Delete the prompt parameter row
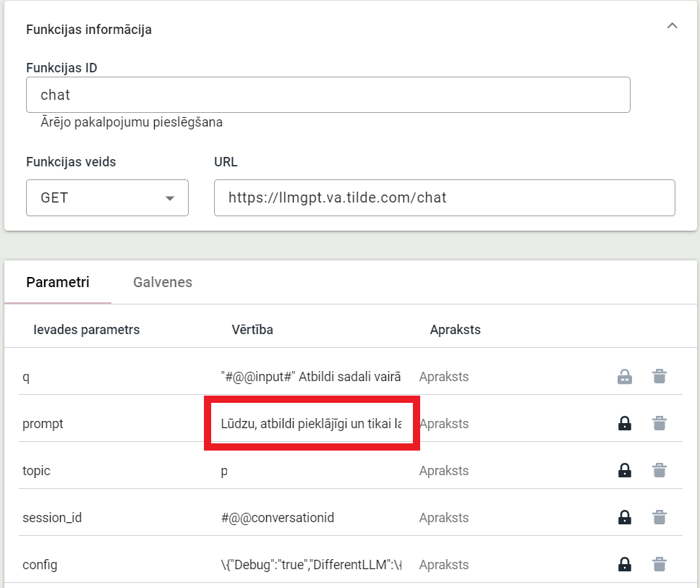The image size is (700, 588). tap(659, 424)
